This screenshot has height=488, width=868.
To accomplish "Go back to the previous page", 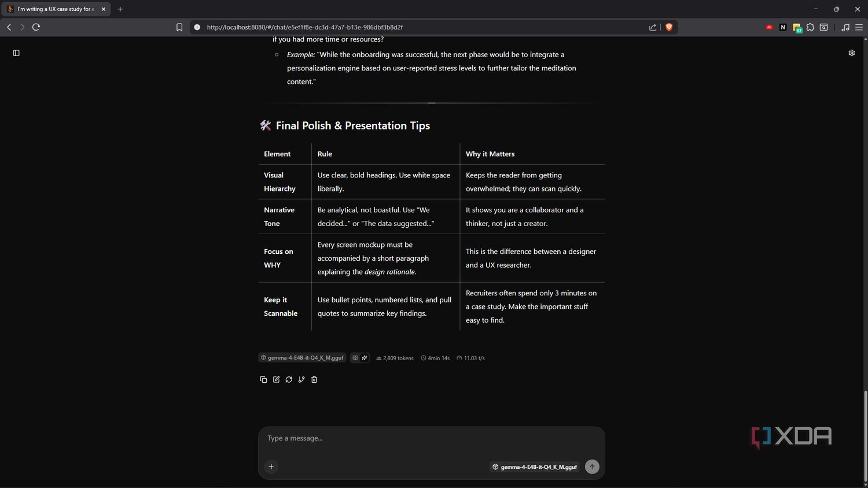I will tap(9, 27).
